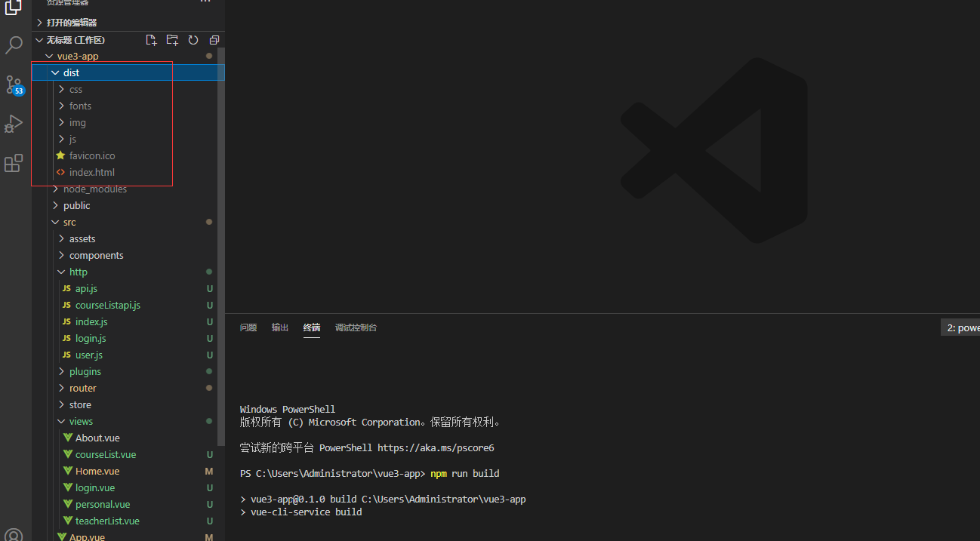980x541 pixels.
Task: Expand the components folder
Action: (x=96, y=255)
